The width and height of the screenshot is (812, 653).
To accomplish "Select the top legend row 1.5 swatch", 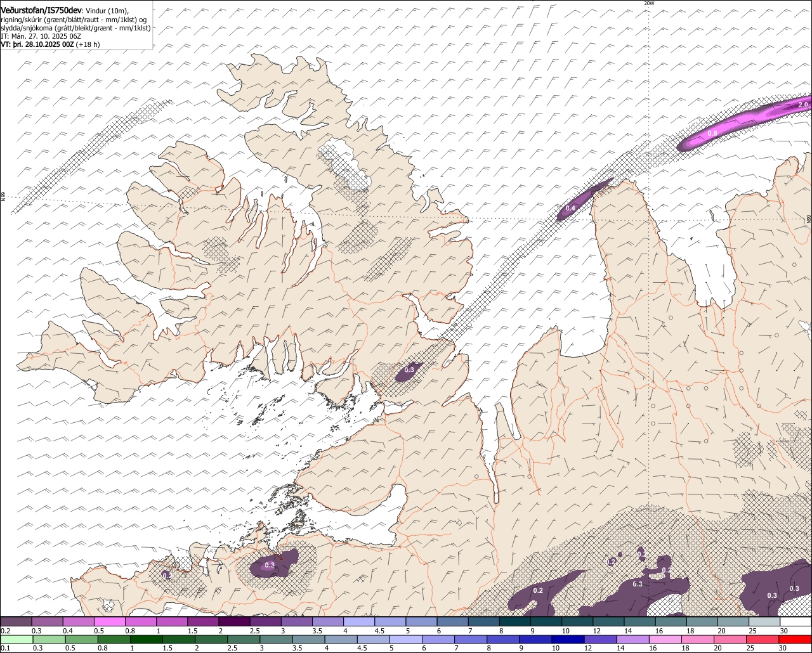I will coord(203,621).
